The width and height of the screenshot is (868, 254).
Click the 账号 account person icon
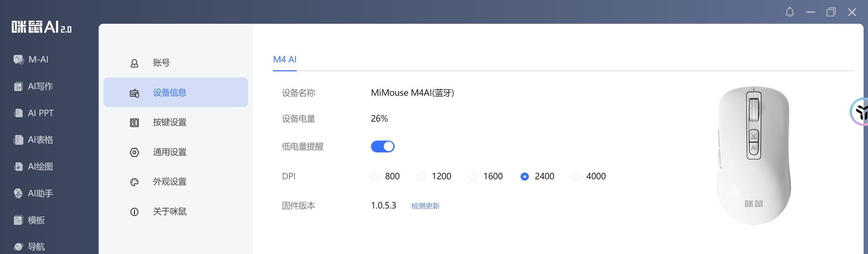tap(134, 63)
